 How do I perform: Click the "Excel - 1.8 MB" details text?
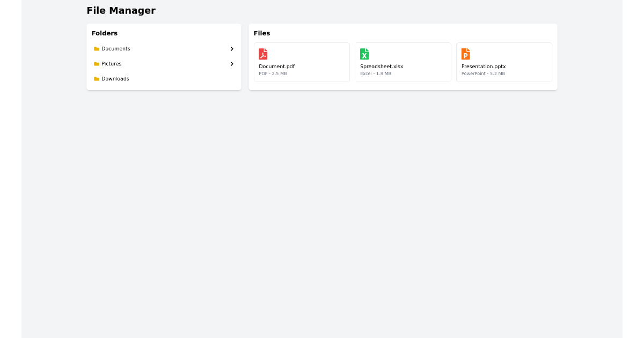tap(376, 74)
